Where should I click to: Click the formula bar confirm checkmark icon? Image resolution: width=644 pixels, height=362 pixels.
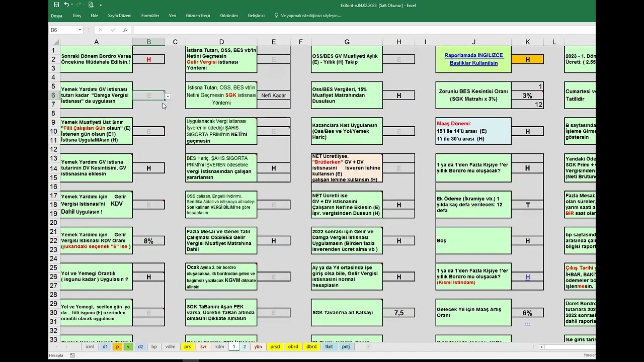point(113,30)
